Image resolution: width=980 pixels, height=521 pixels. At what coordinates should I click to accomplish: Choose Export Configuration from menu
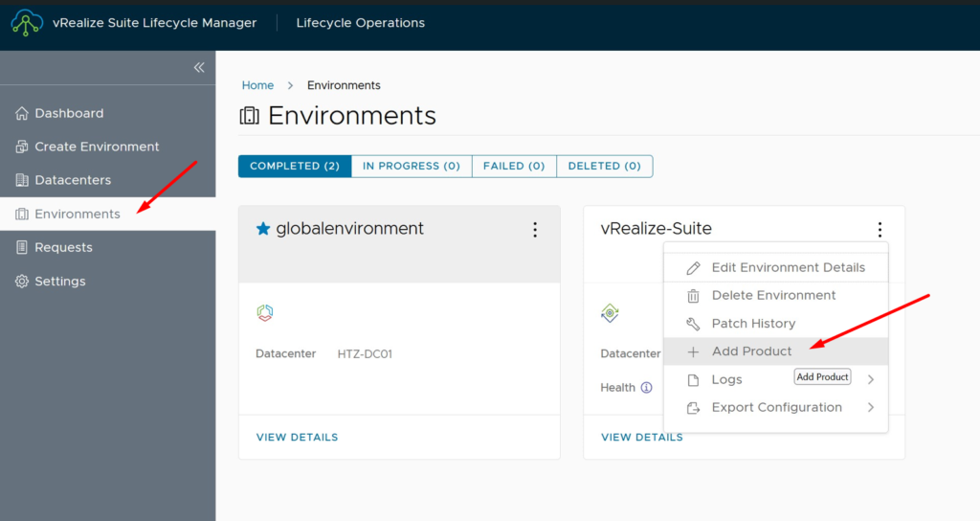click(x=775, y=407)
